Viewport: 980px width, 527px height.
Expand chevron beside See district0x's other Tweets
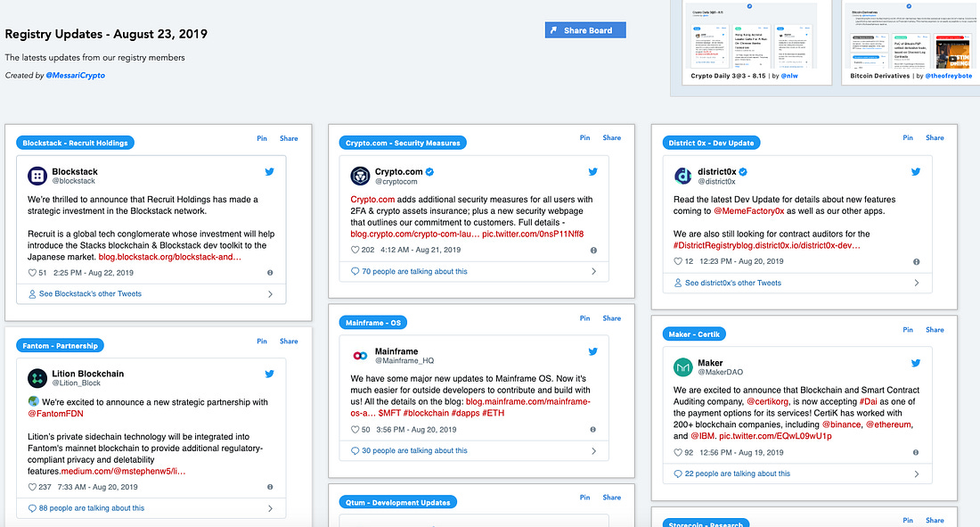click(916, 283)
